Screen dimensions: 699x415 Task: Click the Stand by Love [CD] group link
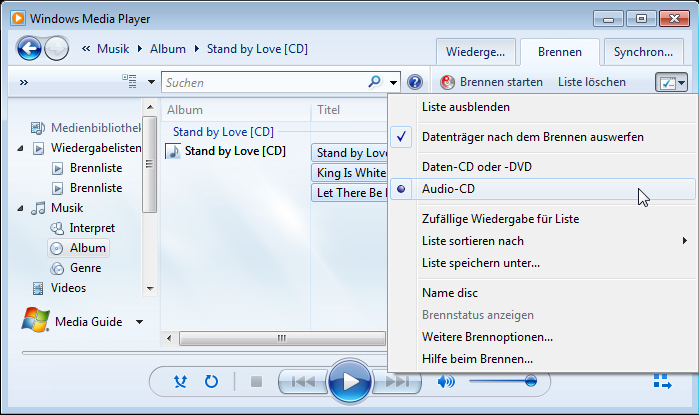tap(223, 132)
